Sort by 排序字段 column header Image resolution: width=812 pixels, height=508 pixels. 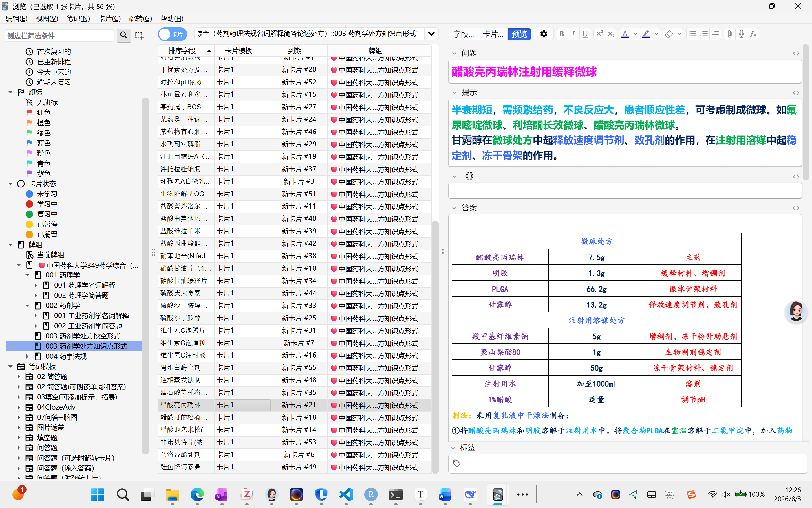click(x=186, y=51)
